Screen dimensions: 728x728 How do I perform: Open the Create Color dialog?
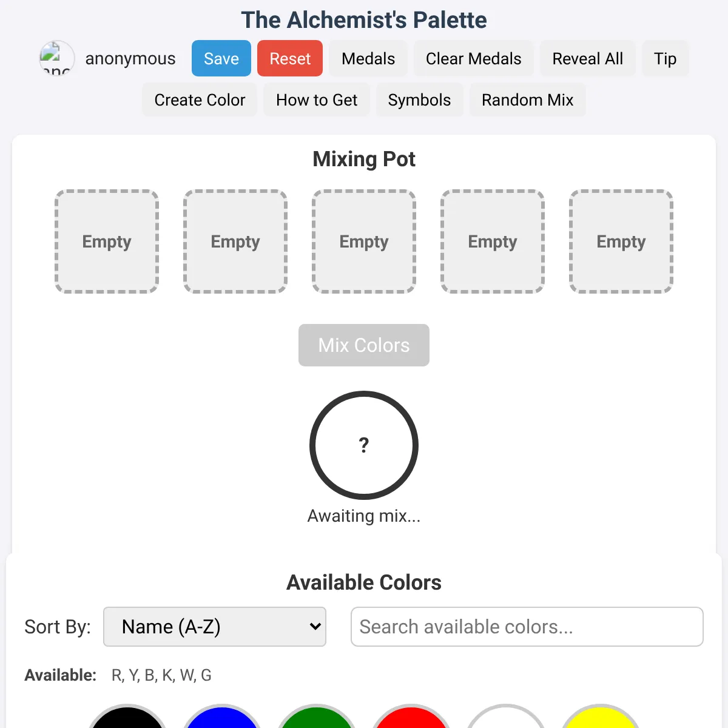coord(200,99)
